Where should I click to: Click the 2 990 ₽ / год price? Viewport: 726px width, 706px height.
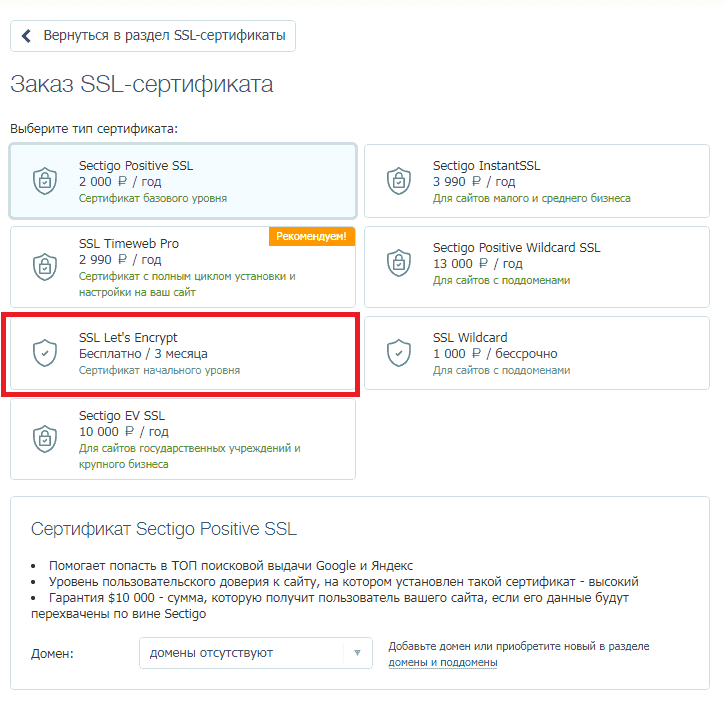coord(120,260)
